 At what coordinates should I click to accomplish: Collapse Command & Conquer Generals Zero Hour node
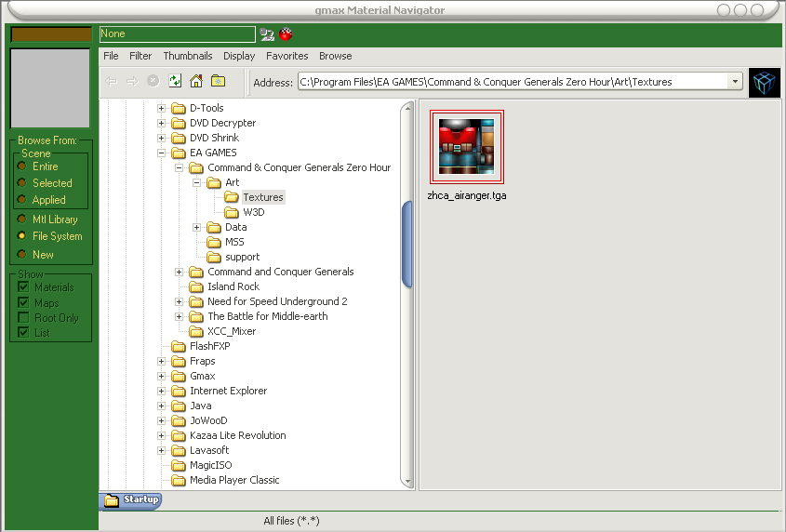pyautogui.click(x=179, y=168)
